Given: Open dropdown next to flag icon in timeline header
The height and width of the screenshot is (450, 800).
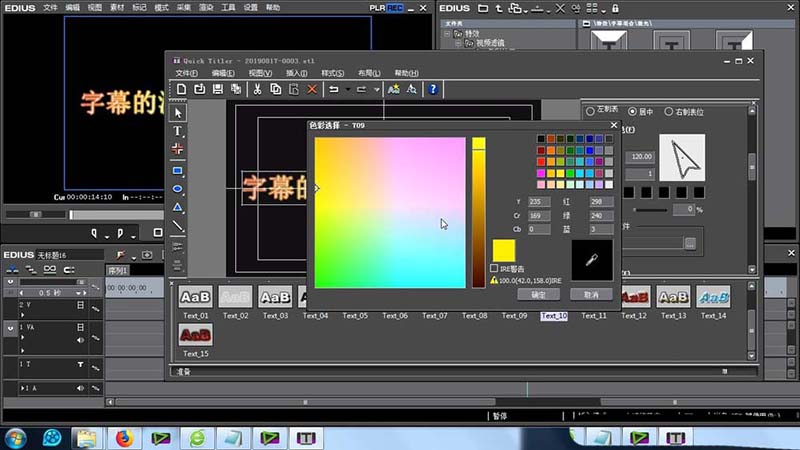Looking at the screenshot, I should click(x=134, y=257).
